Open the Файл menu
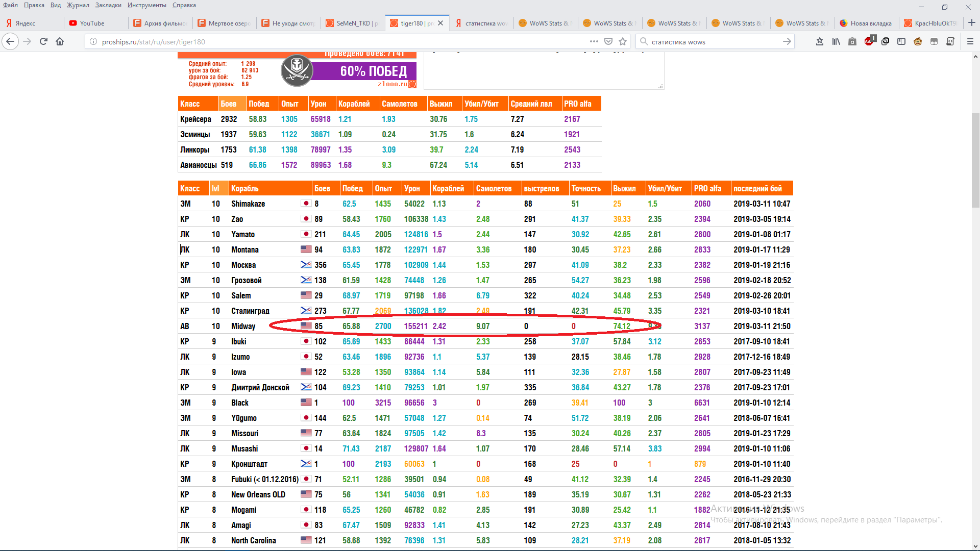This screenshot has height=551, width=980. pos(10,5)
